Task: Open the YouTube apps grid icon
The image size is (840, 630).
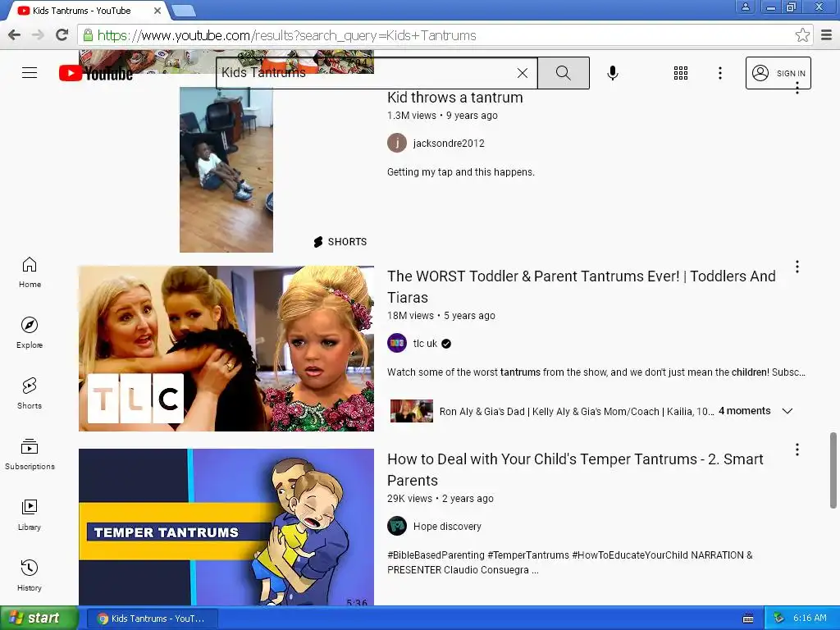Action: point(680,73)
